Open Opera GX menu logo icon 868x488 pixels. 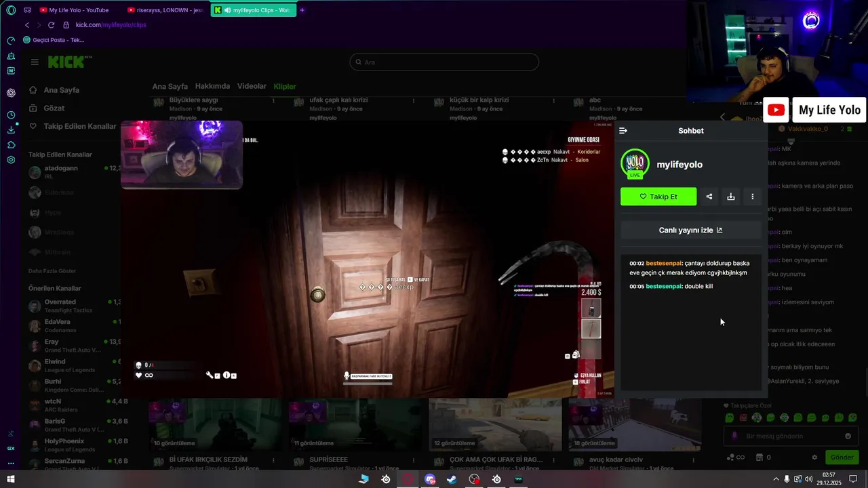(11, 10)
